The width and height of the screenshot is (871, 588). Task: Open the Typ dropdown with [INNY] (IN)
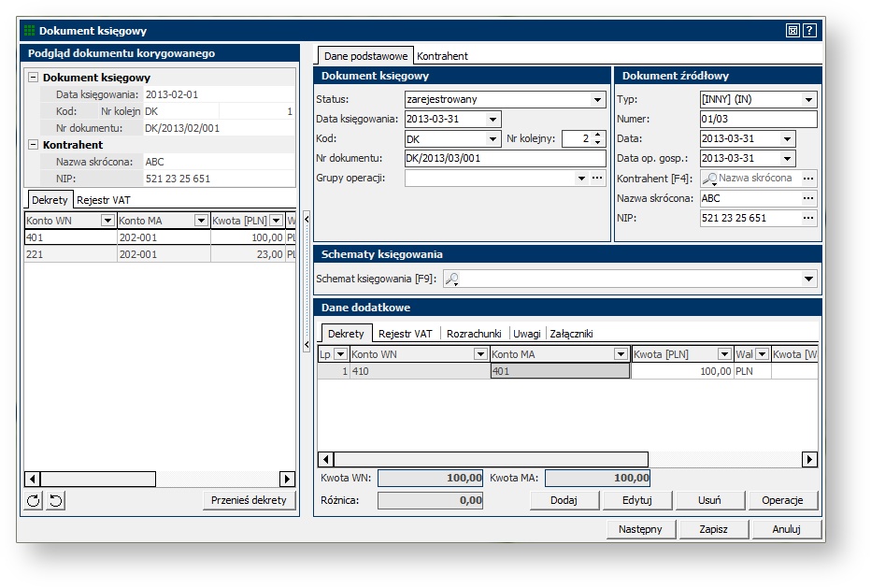(x=808, y=99)
